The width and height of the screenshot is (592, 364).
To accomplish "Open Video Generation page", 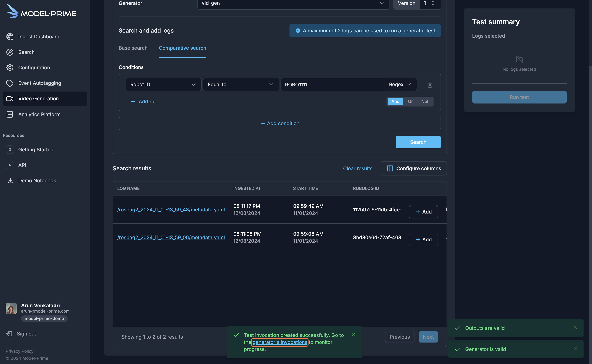I will 45,99.
